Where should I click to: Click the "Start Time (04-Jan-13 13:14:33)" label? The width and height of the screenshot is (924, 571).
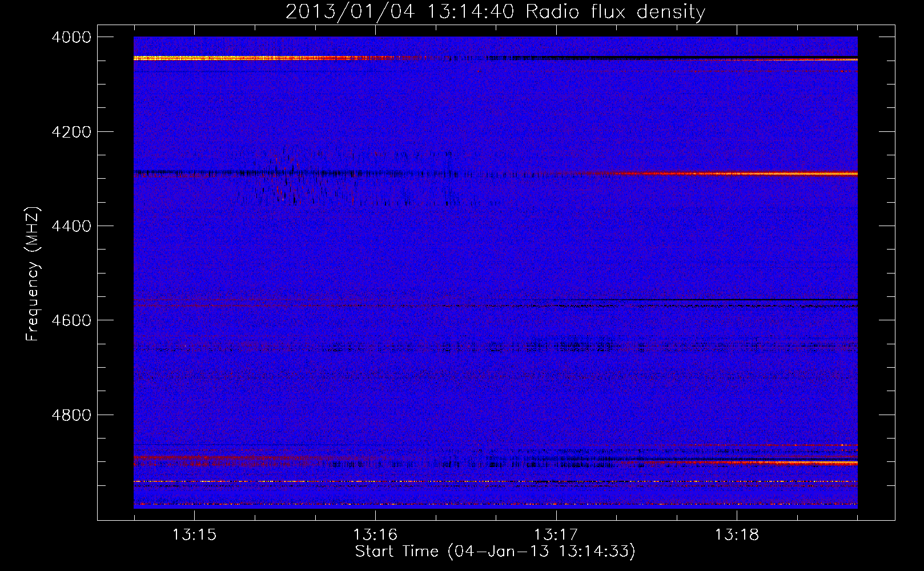click(495, 551)
